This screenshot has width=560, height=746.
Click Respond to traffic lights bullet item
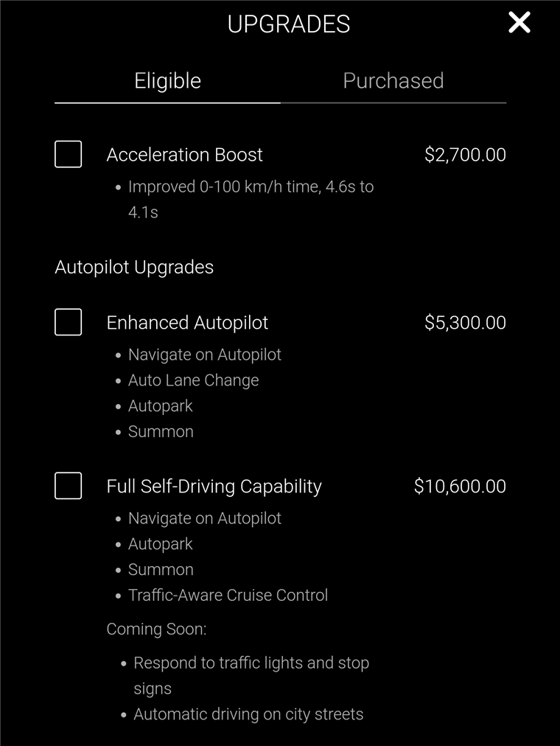[x=251, y=663]
